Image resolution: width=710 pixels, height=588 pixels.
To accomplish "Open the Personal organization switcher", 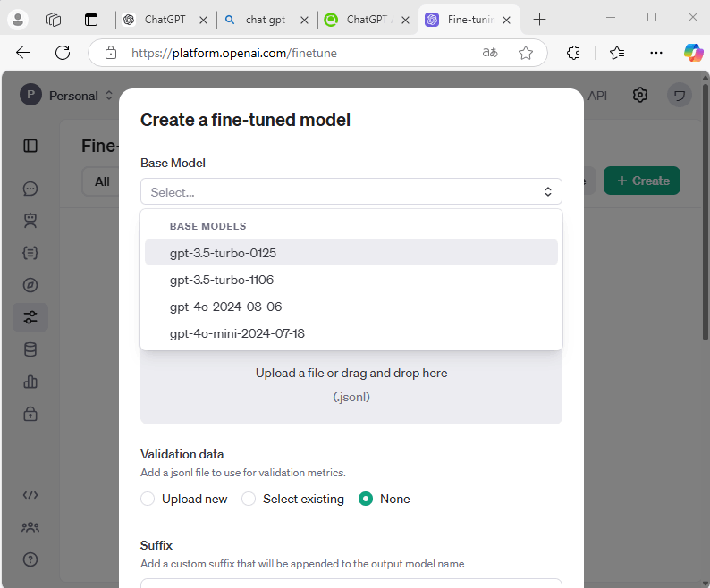I will pos(81,96).
